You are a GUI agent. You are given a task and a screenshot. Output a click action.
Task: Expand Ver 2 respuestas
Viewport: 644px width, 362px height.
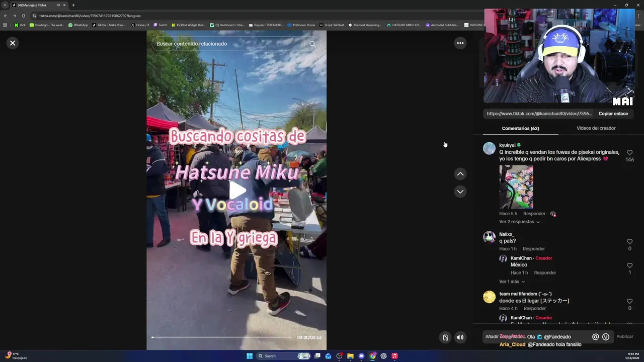coord(519,222)
